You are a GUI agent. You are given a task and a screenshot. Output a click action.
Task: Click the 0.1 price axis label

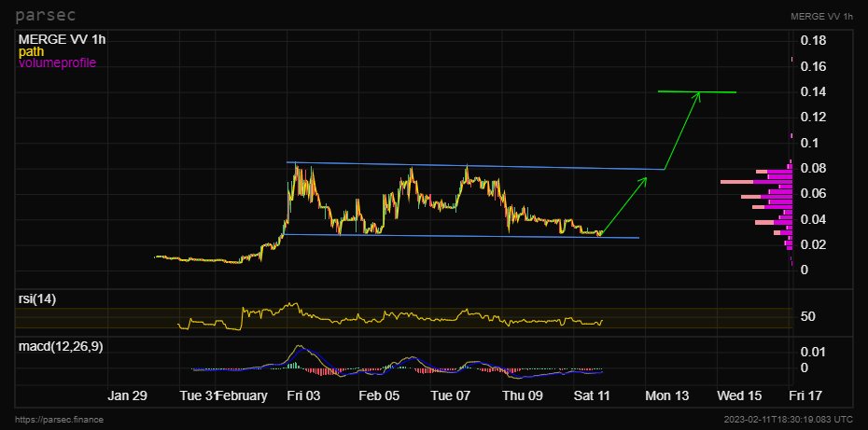coord(810,143)
